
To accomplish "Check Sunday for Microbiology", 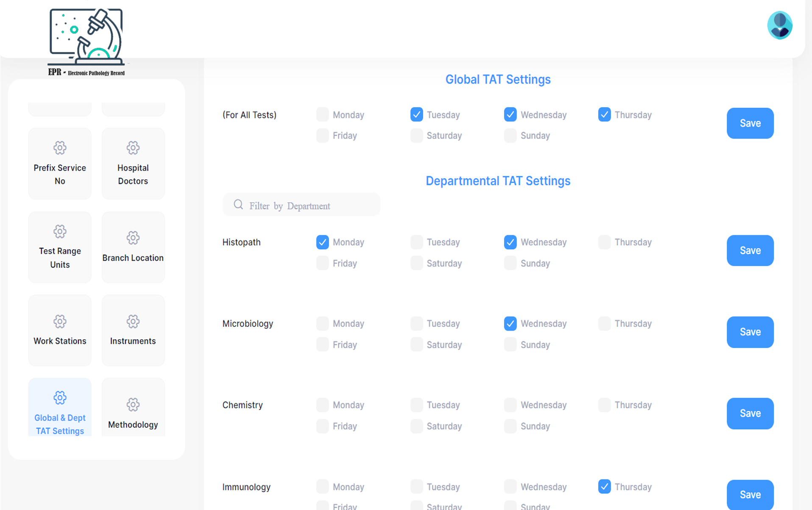I will pos(511,345).
